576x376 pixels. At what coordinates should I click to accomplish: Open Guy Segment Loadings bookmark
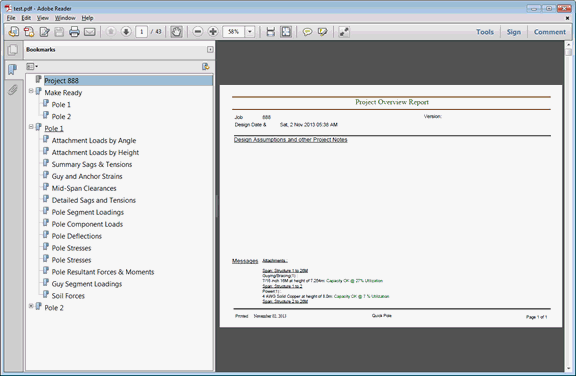87,284
